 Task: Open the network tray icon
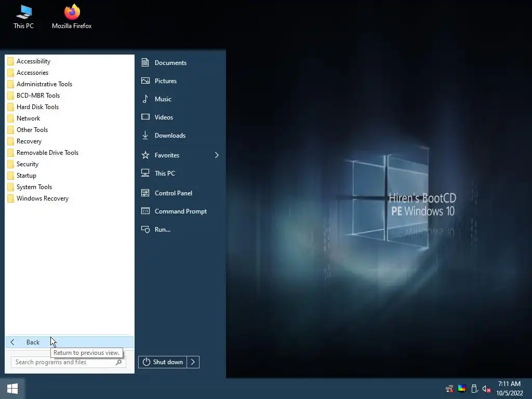click(x=449, y=389)
